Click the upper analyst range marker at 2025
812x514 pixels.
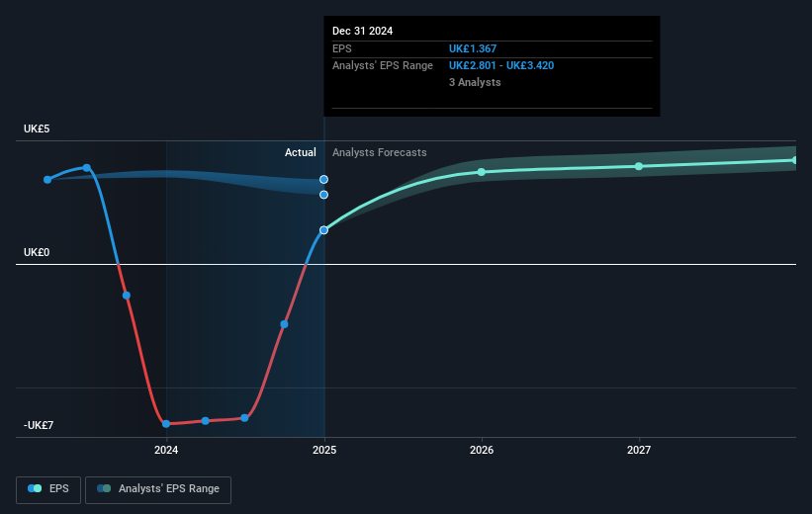point(323,180)
